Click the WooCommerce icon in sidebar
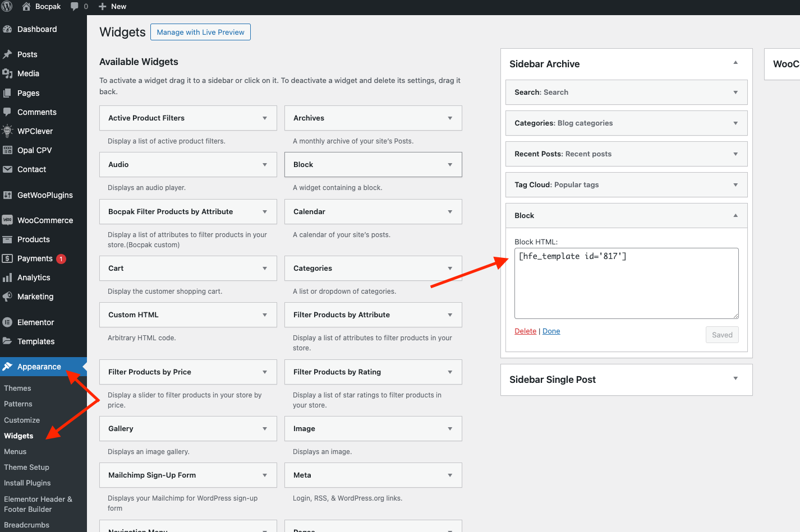The height and width of the screenshot is (532, 800). point(7,220)
